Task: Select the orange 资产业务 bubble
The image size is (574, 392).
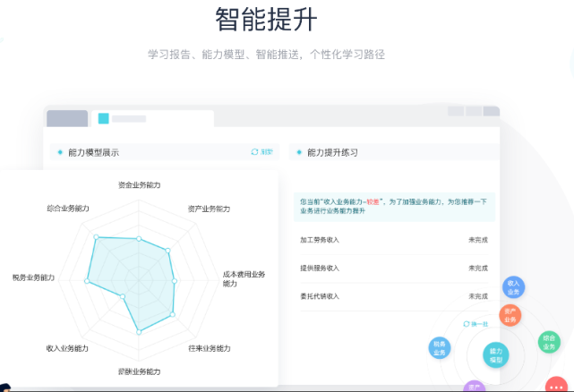Action: coord(510,315)
